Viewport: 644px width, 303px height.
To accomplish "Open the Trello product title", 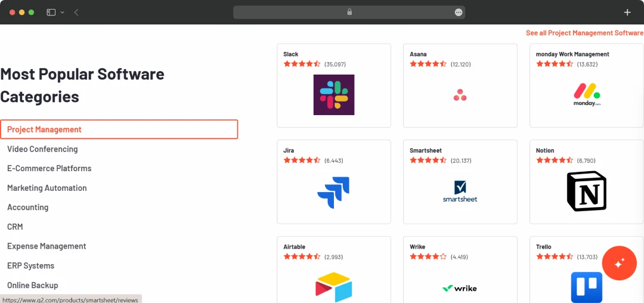I will 543,247.
